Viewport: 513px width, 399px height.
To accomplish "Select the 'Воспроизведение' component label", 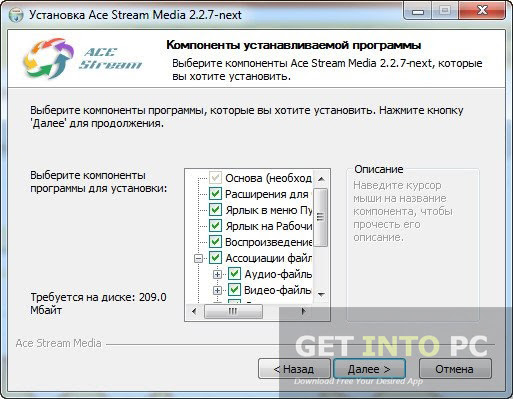I will pos(269,242).
